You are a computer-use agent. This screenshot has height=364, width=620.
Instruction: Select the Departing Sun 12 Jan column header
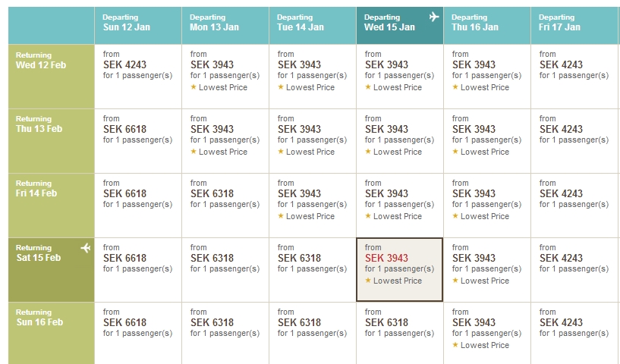pyautogui.click(x=138, y=25)
